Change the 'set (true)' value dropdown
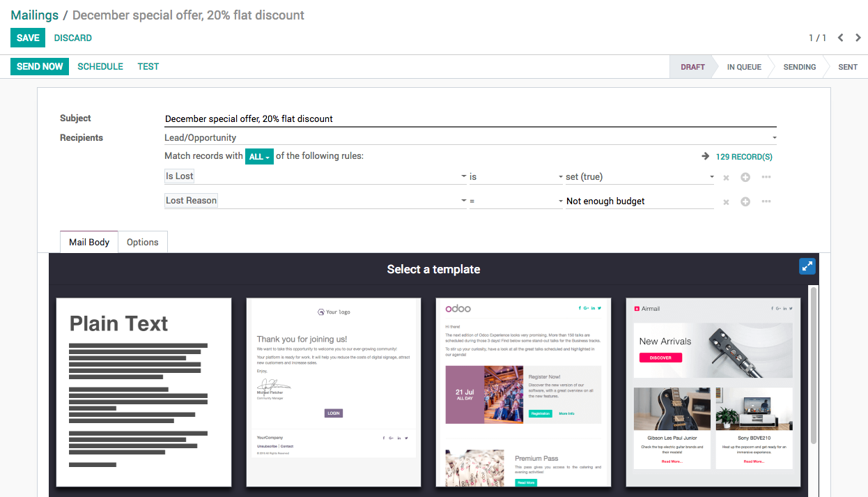 640,177
